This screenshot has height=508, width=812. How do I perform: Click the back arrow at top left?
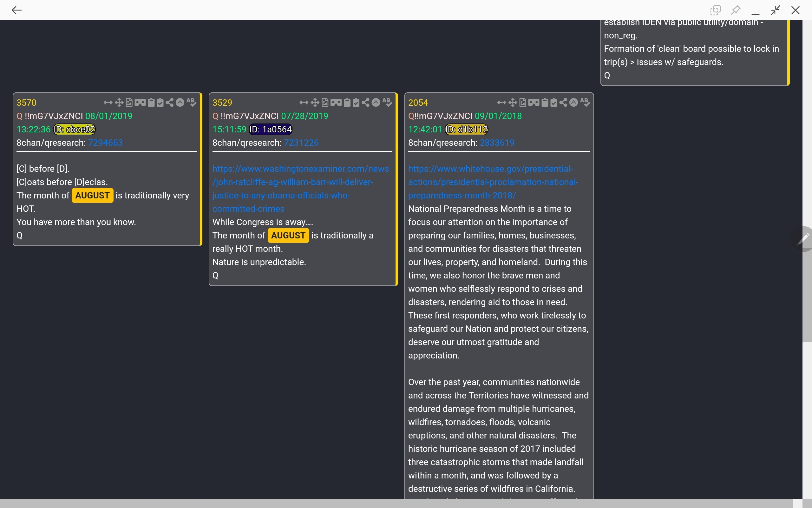(16, 10)
